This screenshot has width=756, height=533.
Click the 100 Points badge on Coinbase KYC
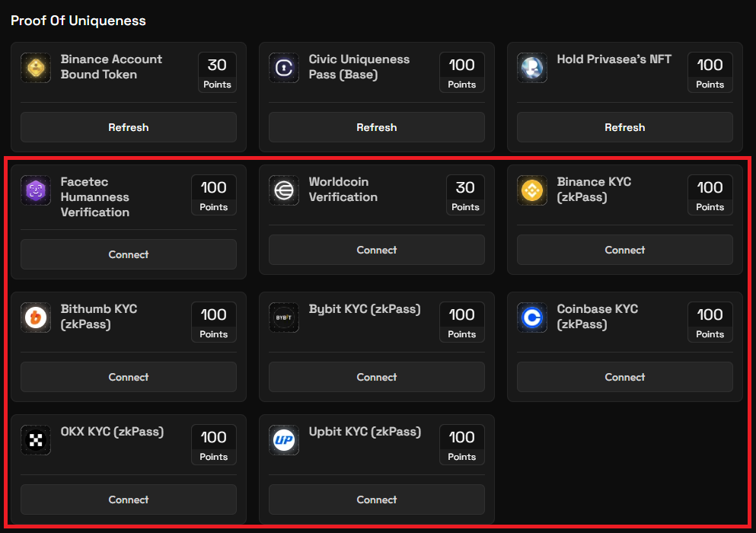click(710, 322)
